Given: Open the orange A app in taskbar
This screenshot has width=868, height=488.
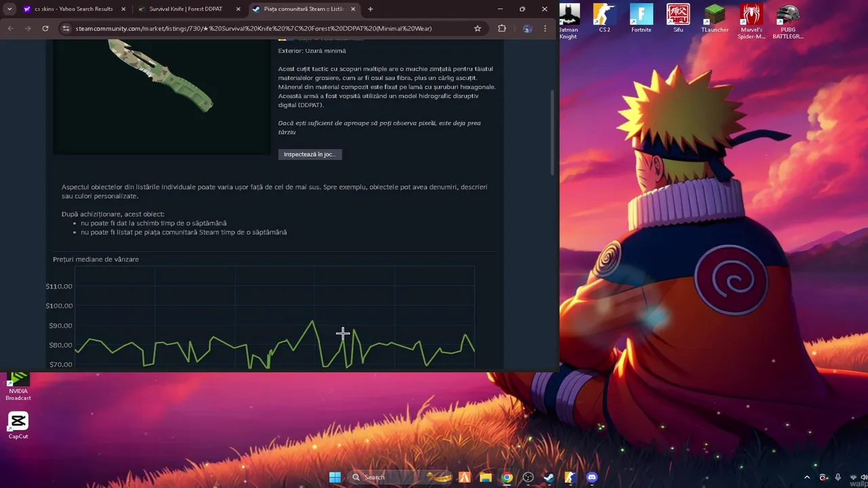Looking at the screenshot, I should point(465,477).
